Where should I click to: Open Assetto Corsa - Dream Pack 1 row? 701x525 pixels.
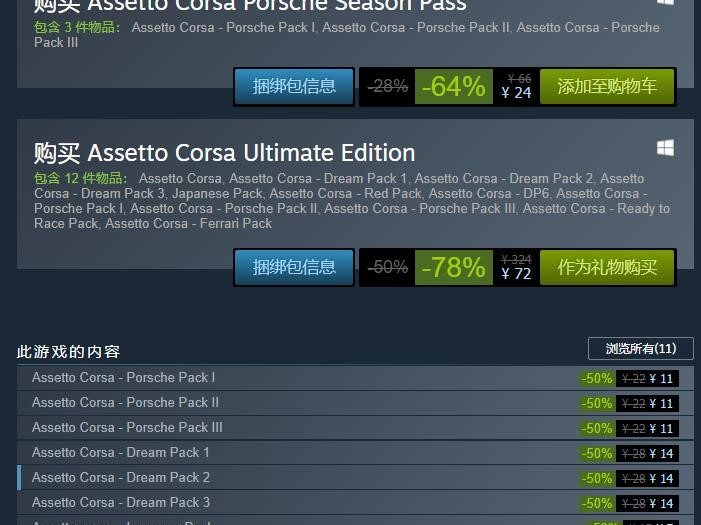coord(355,453)
